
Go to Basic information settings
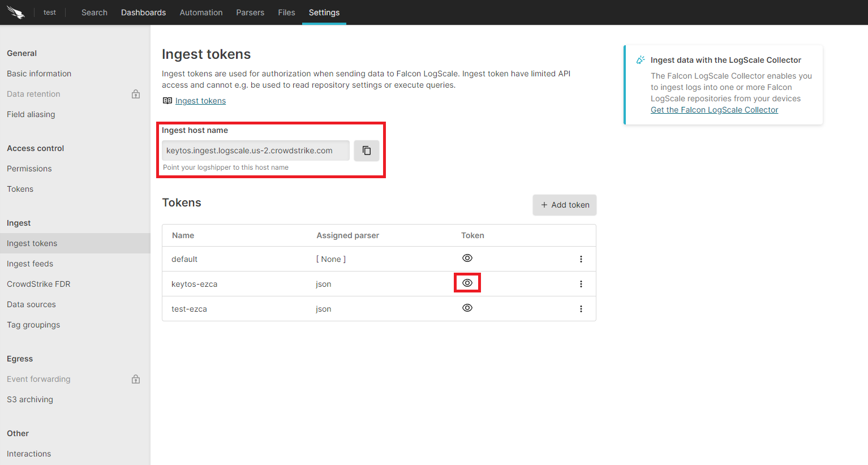pyautogui.click(x=39, y=74)
